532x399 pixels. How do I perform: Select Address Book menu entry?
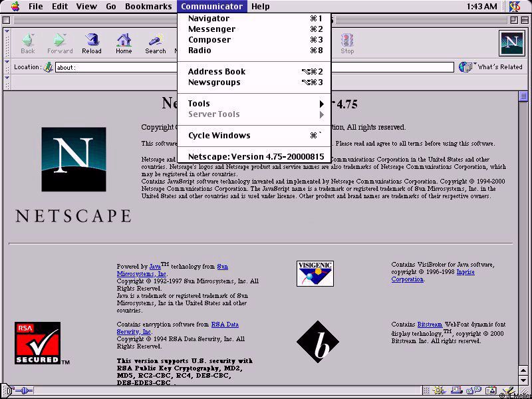tap(254, 72)
